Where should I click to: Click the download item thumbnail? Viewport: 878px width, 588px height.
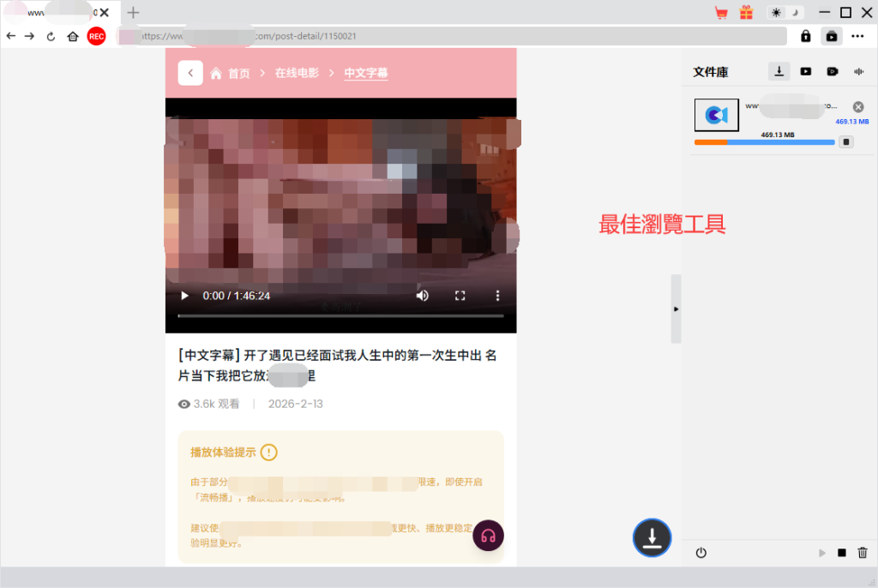coord(716,115)
